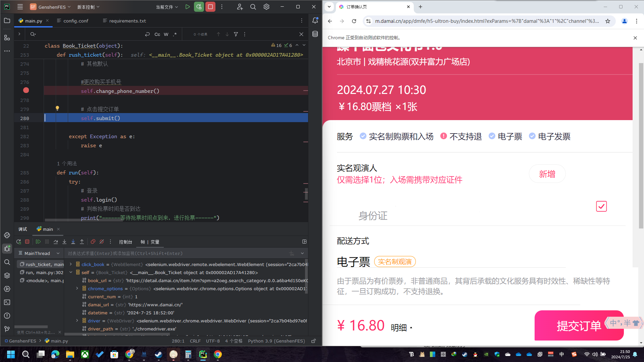Open the 版本控制 menu in PyCharm
This screenshot has height=362, width=644.
tap(87, 6)
